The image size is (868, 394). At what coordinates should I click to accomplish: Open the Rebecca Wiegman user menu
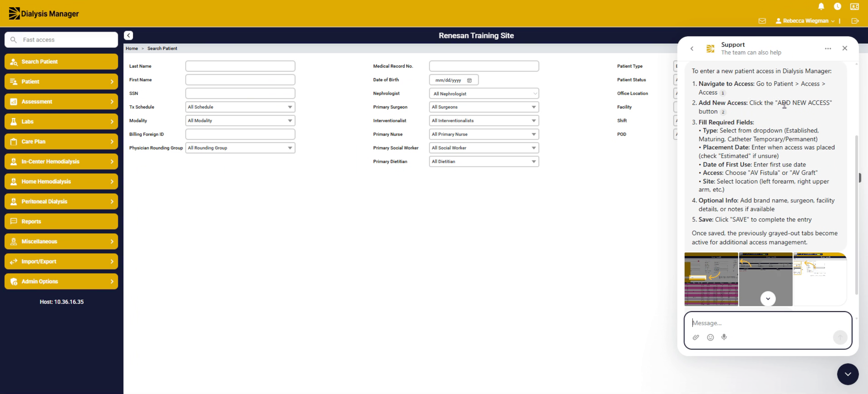(x=805, y=21)
